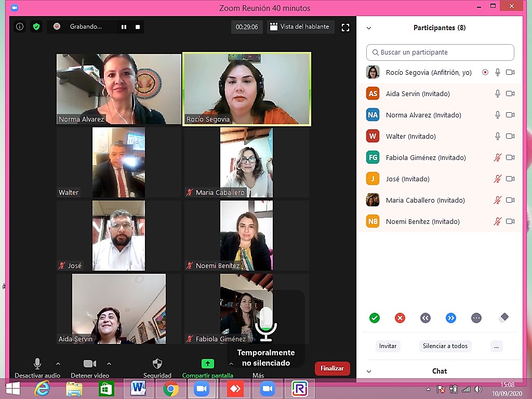This screenshot has height=399, width=532.
Task: Mute Norma Alvarez's microphone in participant list
Action: (x=497, y=115)
